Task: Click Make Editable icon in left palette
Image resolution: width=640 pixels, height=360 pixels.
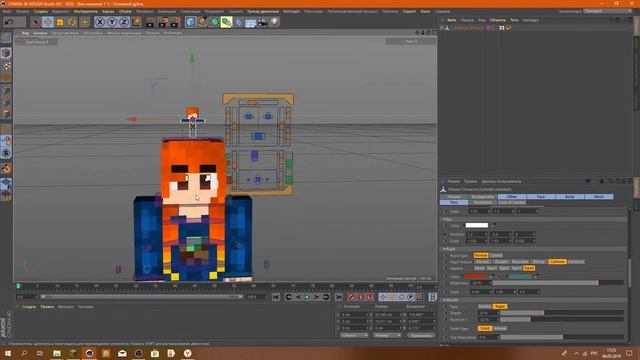Action: [6, 38]
